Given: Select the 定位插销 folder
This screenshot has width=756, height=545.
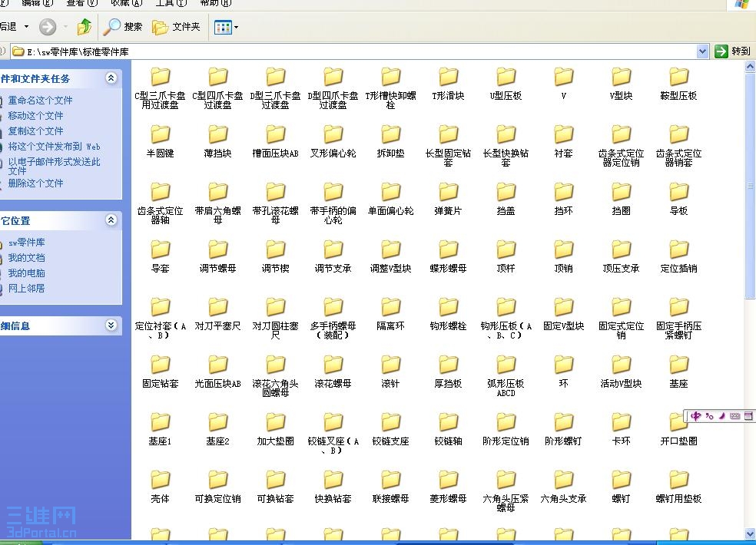Looking at the screenshot, I should tap(678, 256).
